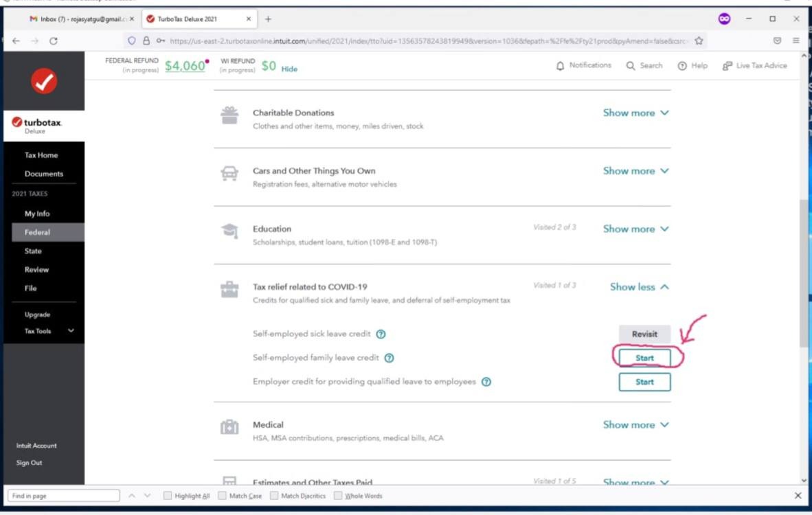Click the Education graduation cap icon
Viewport: 812px width, 515px height.
pos(229,231)
